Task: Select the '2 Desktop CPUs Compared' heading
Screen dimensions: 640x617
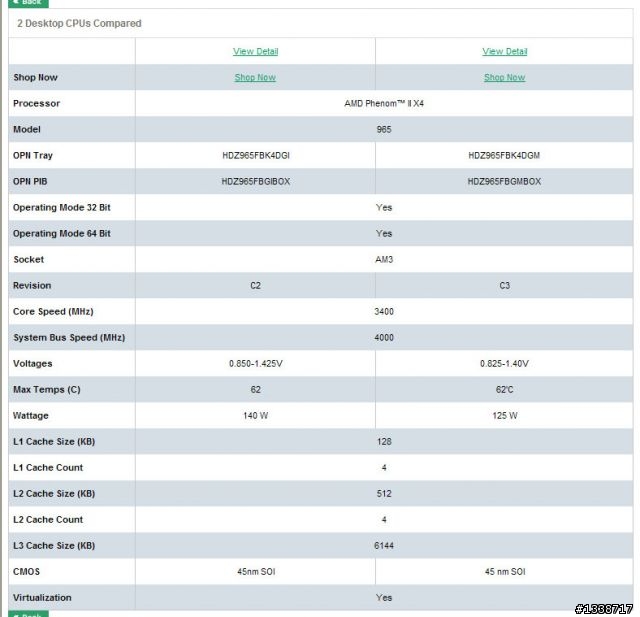Action: 79,23
